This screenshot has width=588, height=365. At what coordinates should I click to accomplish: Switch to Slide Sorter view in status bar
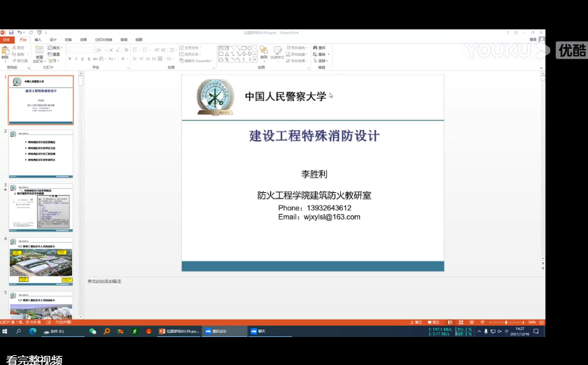[x=461, y=322]
